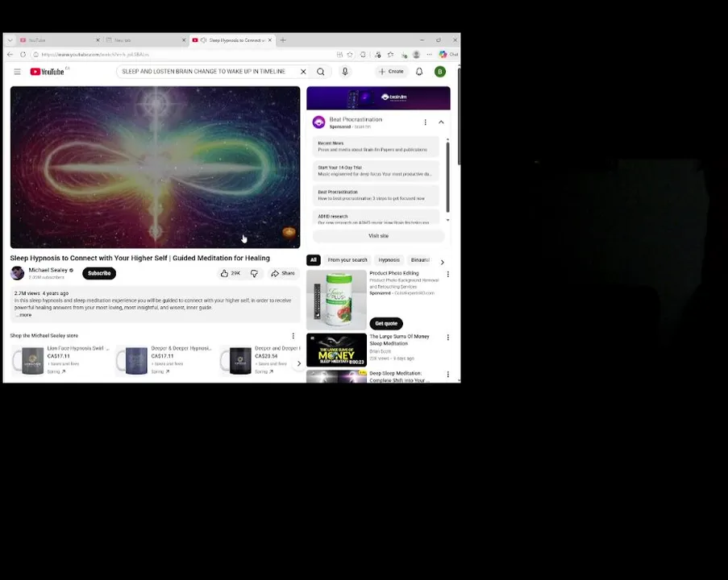Share the video with Share button

(x=283, y=273)
